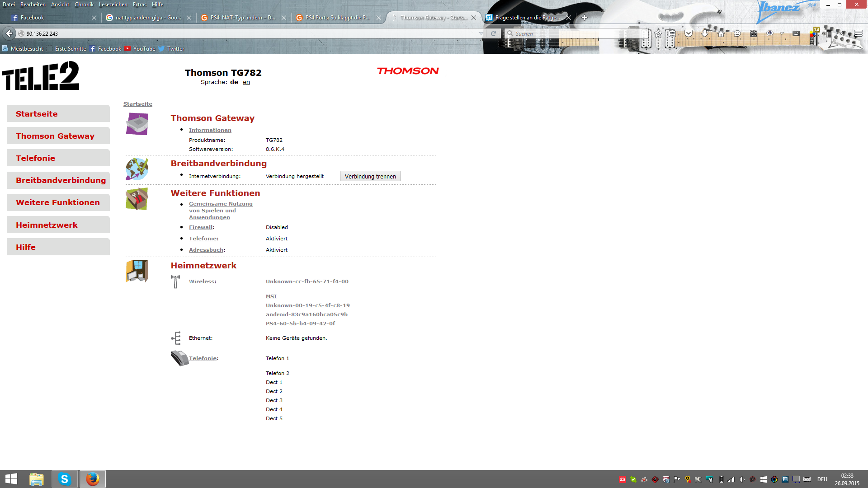Bookmark this page with the star icon
868x488 pixels.
pyautogui.click(x=658, y=33)
